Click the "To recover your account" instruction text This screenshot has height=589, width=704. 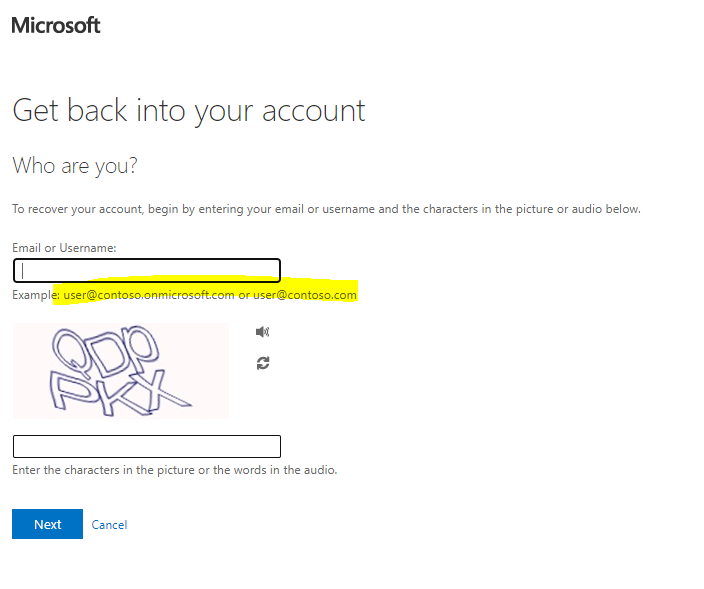(x=326, y=209)
